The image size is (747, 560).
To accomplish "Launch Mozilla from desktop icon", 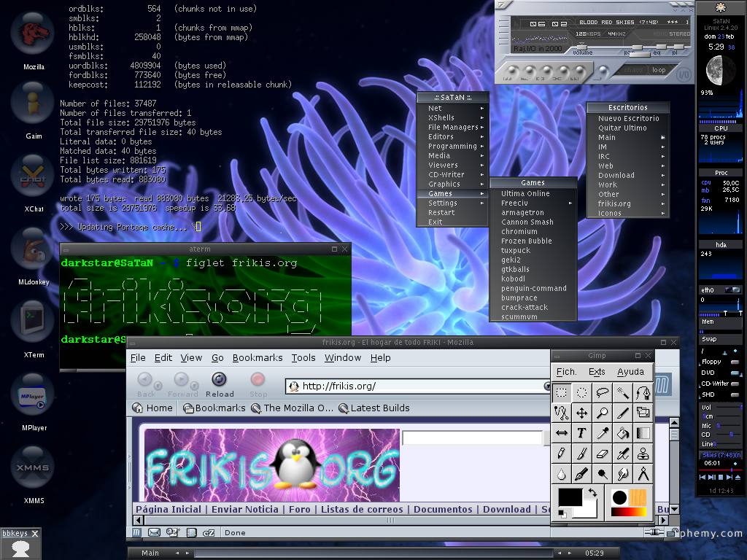I will [x=32, y=34].
